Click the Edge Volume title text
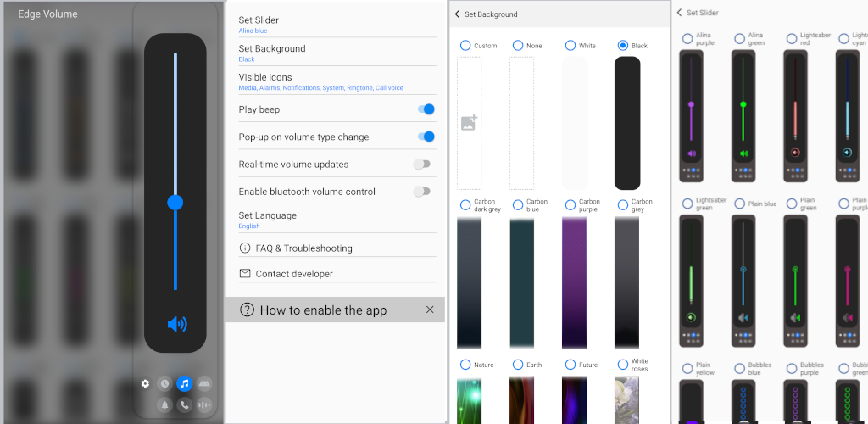 [47, 14]
